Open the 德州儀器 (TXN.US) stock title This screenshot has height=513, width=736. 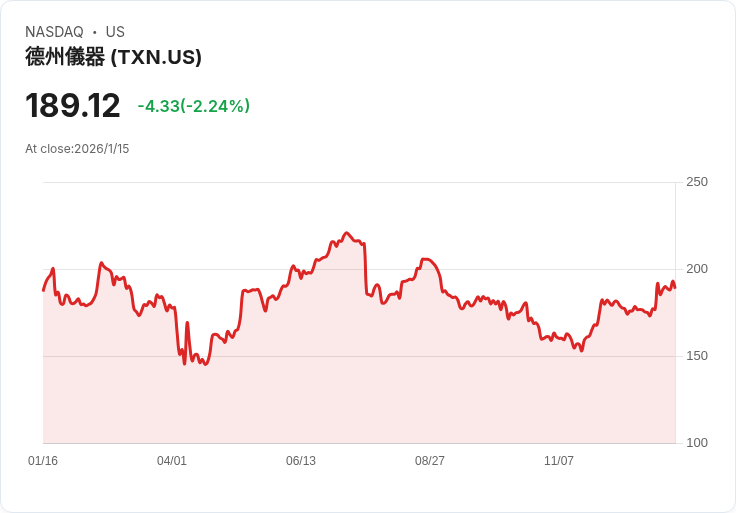113,57
